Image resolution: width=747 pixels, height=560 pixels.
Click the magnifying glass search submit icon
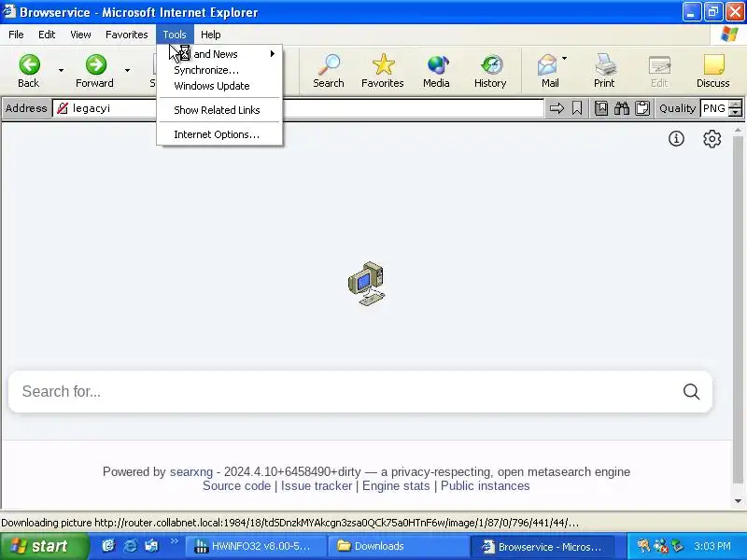(x=691, y=391)
